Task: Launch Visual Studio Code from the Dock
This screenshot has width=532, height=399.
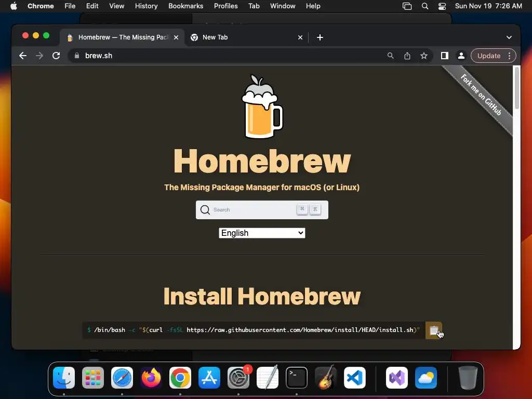Action: (x=354, y=378)
